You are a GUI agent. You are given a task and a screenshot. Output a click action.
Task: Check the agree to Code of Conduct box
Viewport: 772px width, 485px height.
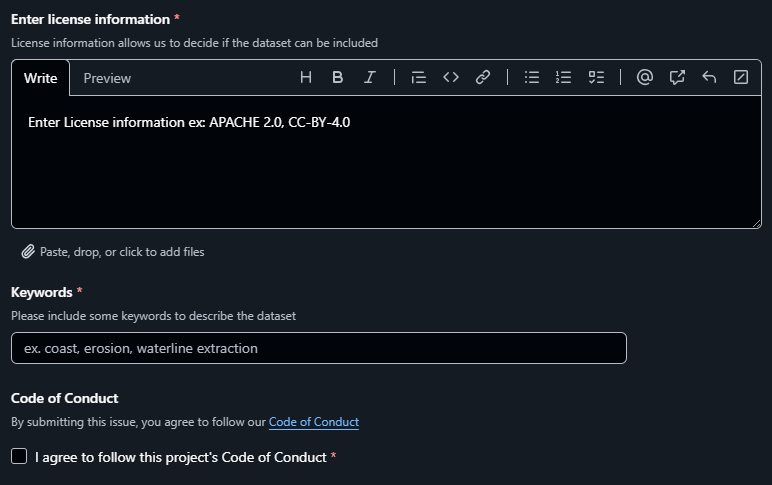[19, 456]
